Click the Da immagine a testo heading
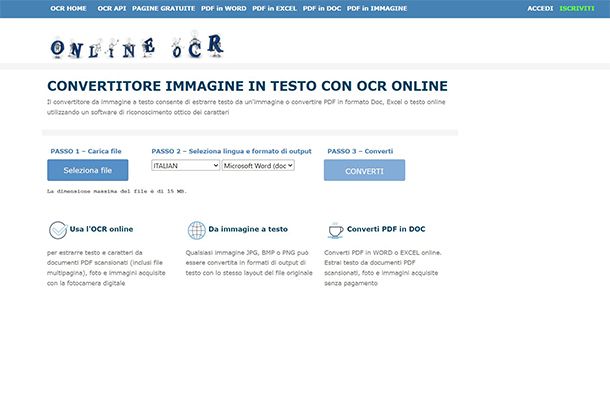 coord(248,229)
